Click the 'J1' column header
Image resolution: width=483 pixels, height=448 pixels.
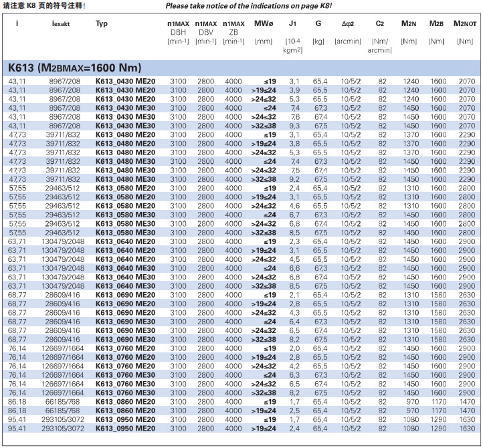[292, 23]
